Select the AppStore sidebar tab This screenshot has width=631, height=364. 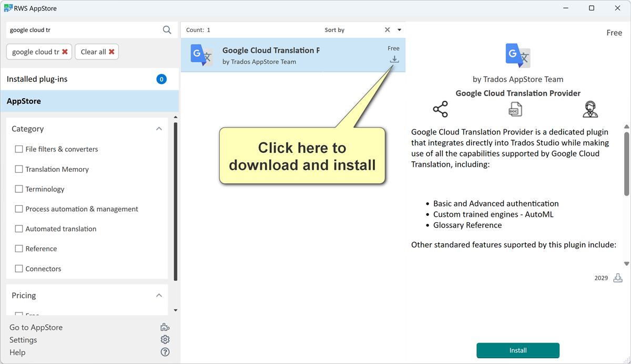25,101
